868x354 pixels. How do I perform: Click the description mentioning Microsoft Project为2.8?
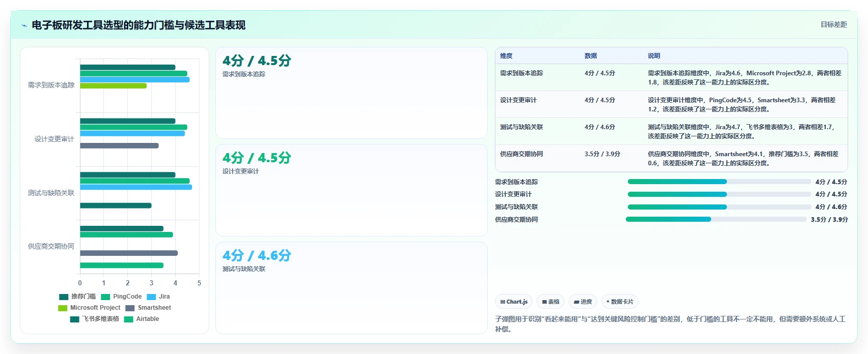pos(744,78)
